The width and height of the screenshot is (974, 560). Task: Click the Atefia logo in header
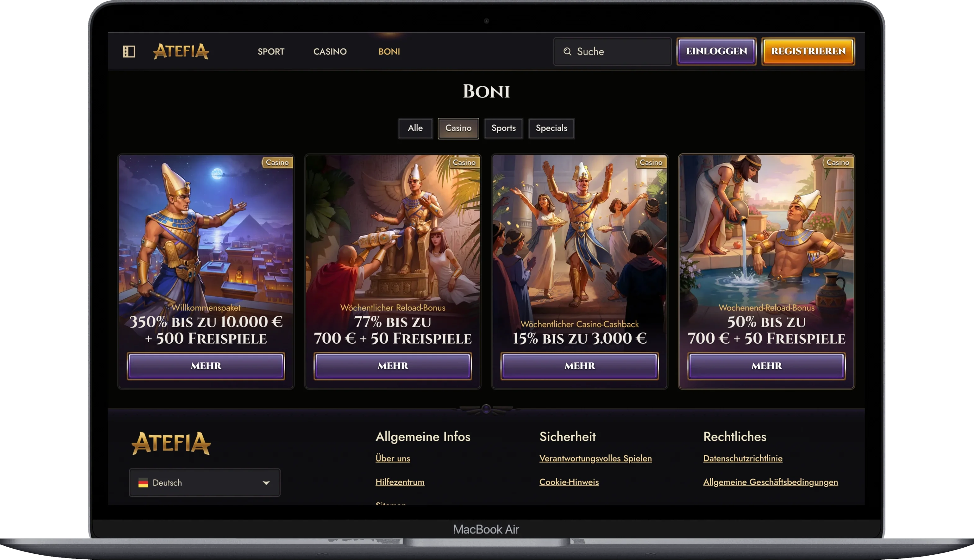[x=181, y=51]
